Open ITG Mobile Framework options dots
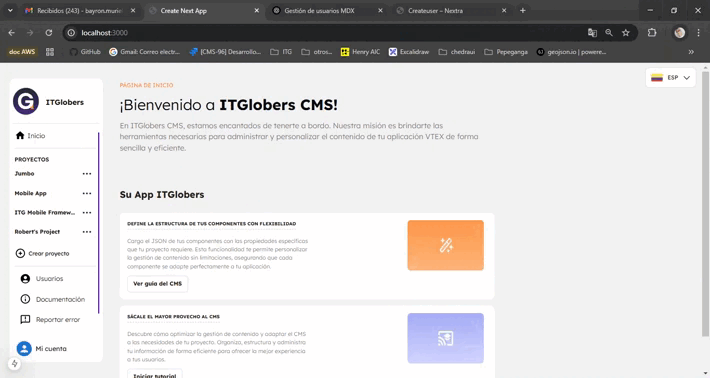This screenshot has width=710, height=378. point(87,213)
